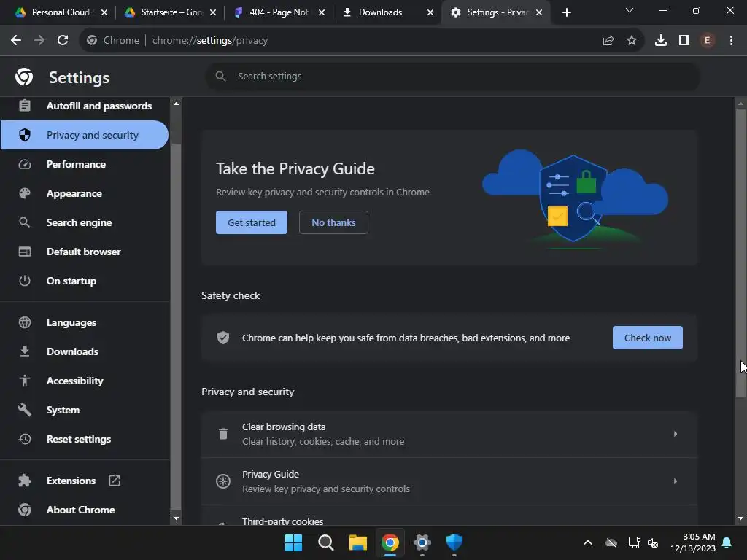Click the forward navigation arrow
Screen dimensions: 747x560
pos(39,41)
